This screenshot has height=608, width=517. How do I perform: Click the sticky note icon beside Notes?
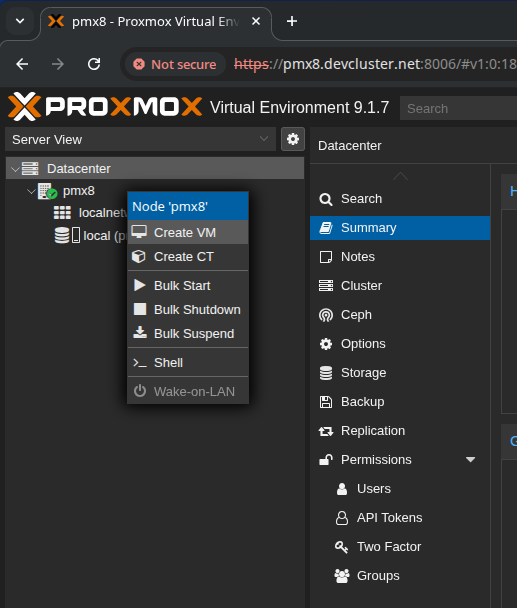(x=325, y=257)
